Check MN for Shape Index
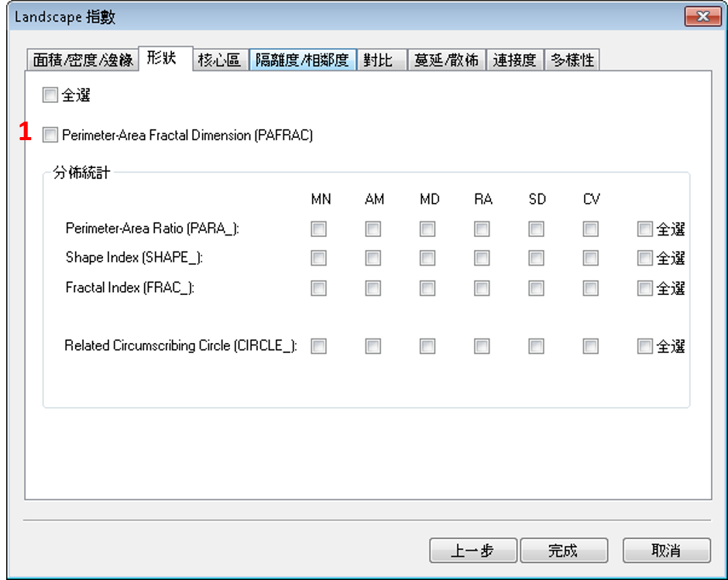 click(318, 258)
